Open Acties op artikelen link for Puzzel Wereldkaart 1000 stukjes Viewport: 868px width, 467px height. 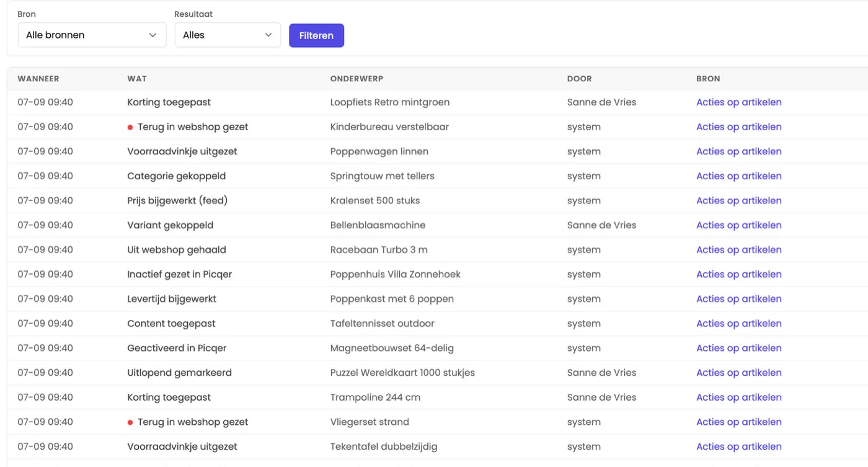(x=738, y=373)
